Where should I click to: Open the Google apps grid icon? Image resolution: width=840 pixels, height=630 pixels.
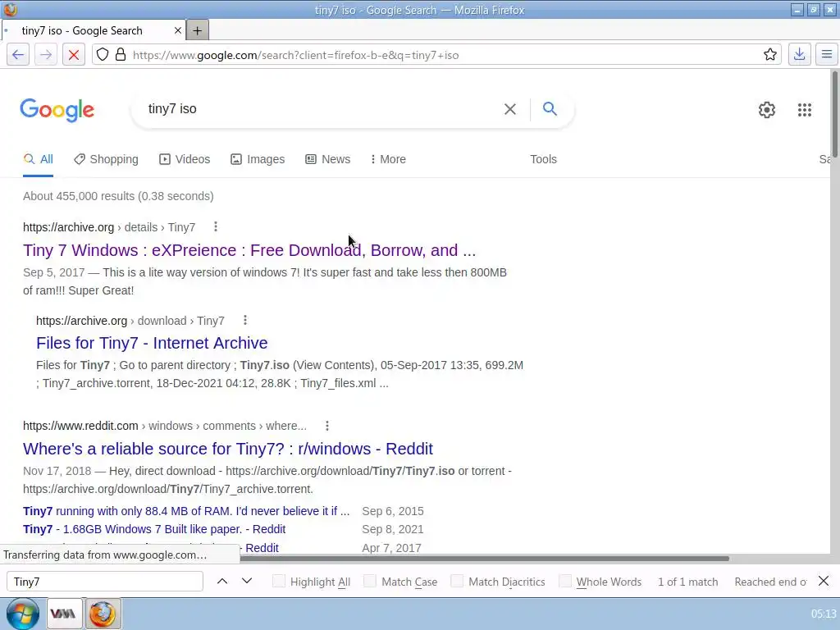tap(804, 110)
